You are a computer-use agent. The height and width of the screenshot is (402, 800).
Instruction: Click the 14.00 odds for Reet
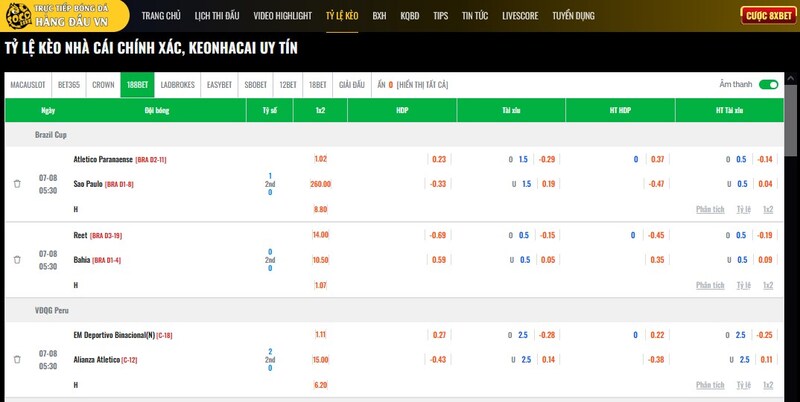click(x=320, y=235)
